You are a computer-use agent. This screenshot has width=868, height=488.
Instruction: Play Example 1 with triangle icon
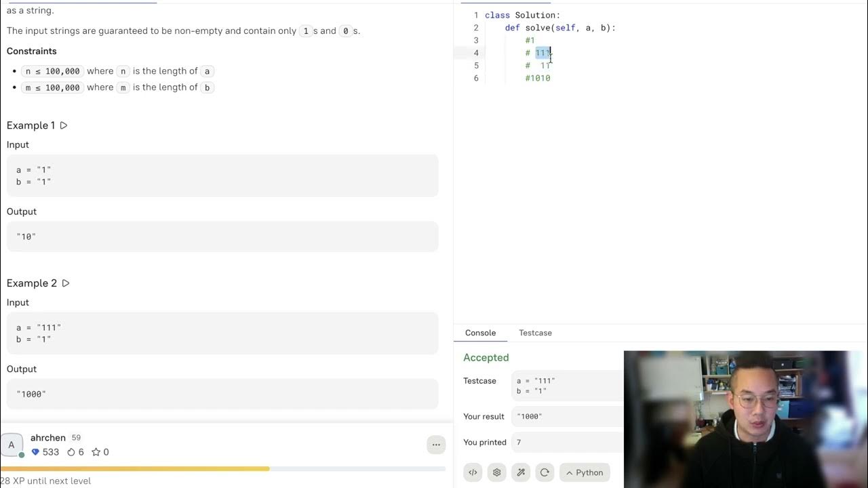[64, 125]
